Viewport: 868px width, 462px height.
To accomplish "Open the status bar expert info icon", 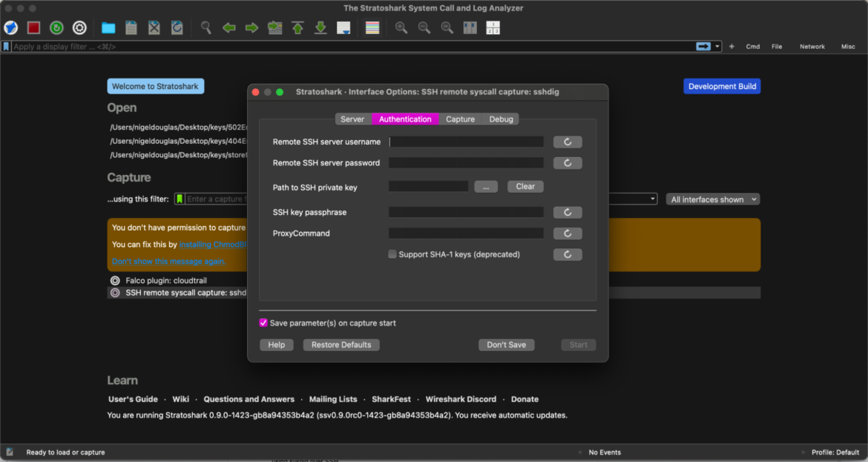I will 10,452.
